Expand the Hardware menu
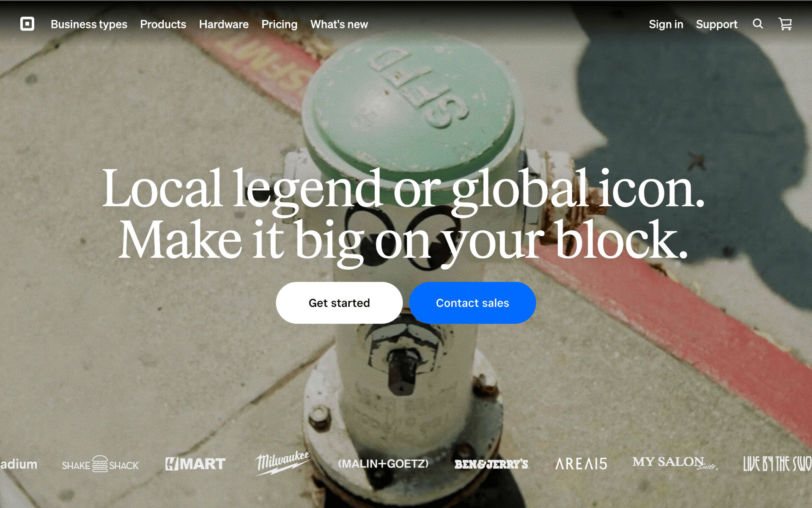The width and height of the screenshot is (812, 508). tap(224, 24)
